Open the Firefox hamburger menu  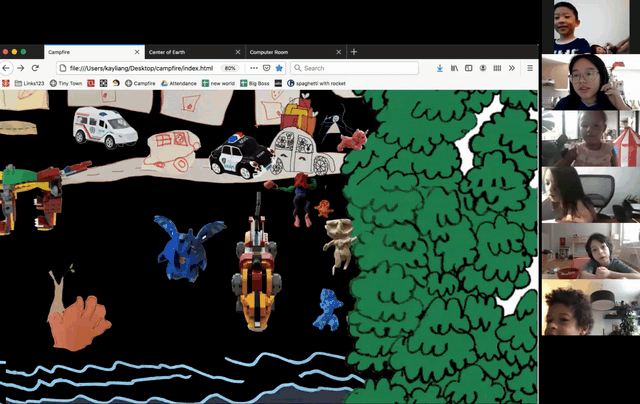coord(529,68)
